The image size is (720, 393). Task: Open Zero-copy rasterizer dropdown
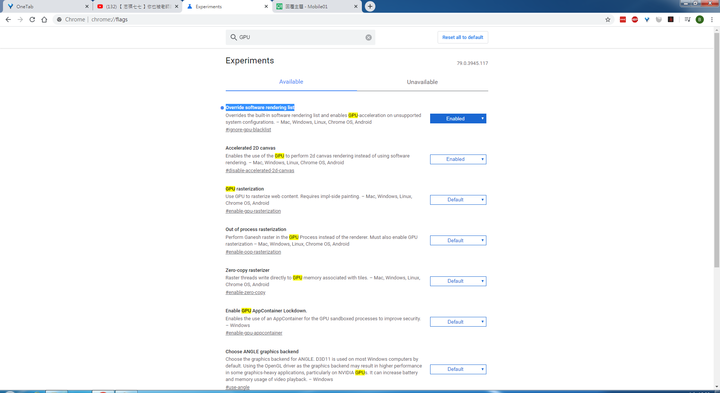(x=458, y=281)
